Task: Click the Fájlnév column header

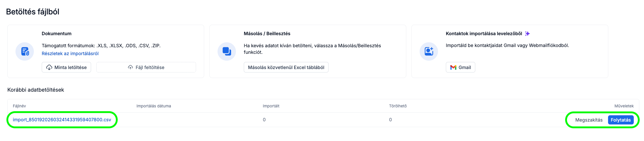Action: coord(19,106)
